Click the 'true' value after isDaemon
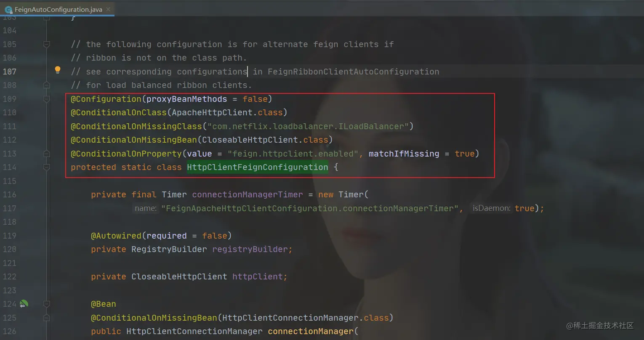This screenshot has height=340, width=644. 524,208
